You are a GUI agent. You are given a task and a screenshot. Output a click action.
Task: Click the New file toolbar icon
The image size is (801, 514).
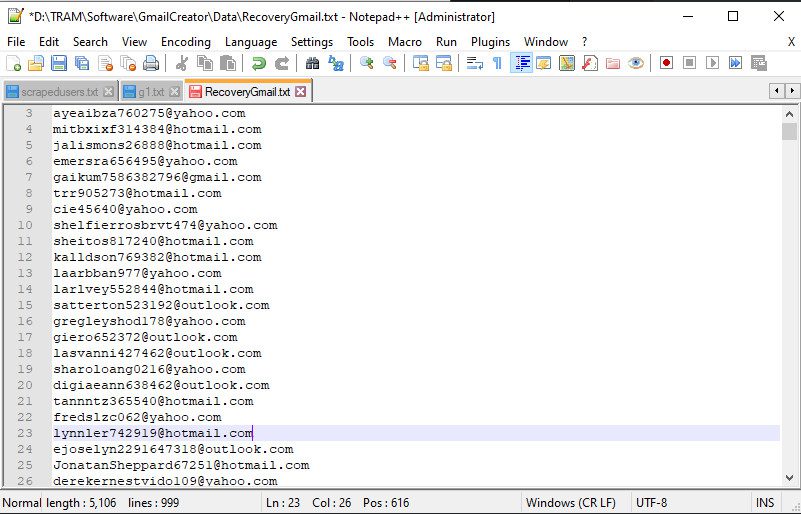coord(13,63)
